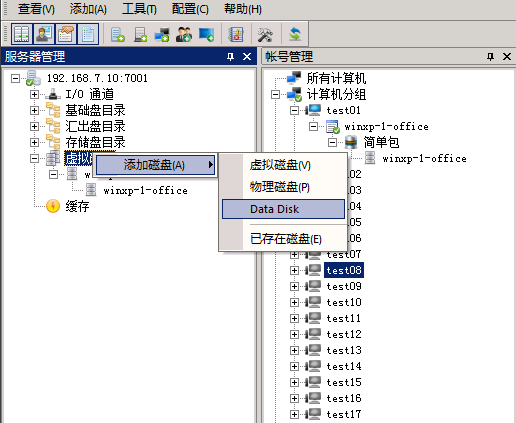Open the 工具(T) menu
516x423 pixels.
click(x=139, y=9)
